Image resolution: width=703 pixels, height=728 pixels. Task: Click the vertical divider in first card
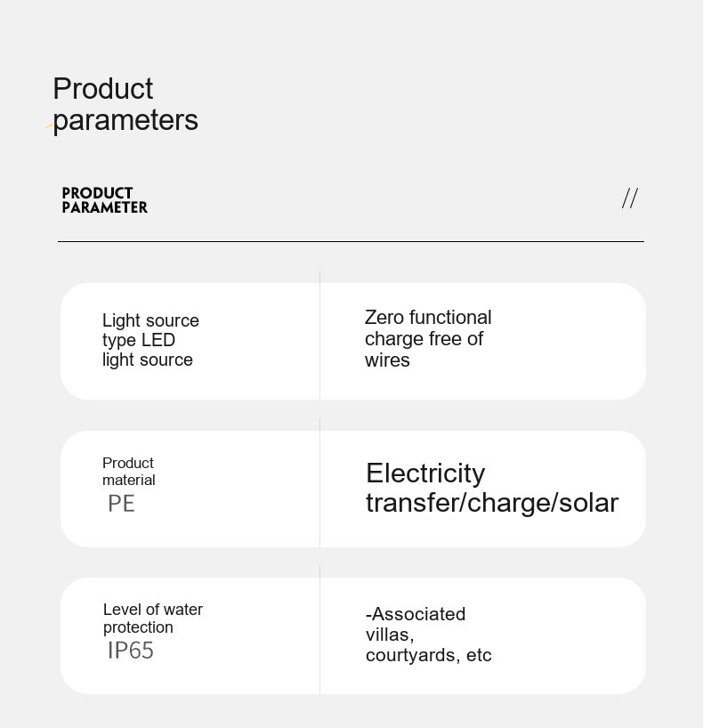pos(320,335)
